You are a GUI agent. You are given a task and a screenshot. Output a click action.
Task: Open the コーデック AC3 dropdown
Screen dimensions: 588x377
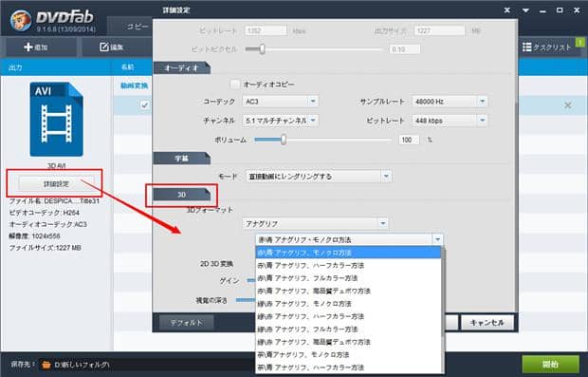(x=280, y=102)
